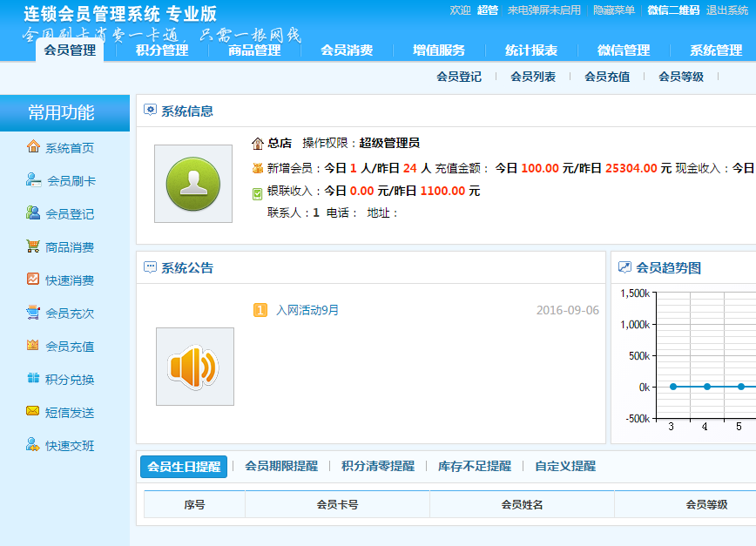Select 会员列表 in the submenu bar
The width and height of the screenshot is (756, 546).
(533, 77)
